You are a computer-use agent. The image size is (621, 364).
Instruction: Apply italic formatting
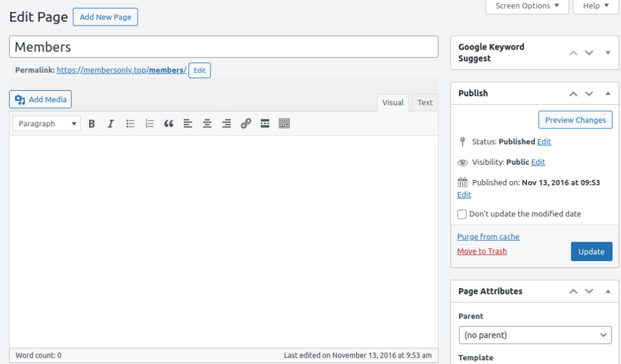pos(111,124)
